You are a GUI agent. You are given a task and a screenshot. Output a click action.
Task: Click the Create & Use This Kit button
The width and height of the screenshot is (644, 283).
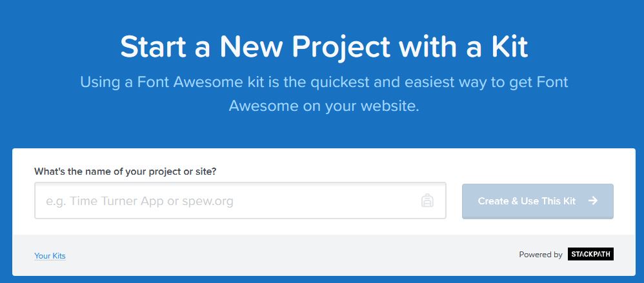(538, 201)
